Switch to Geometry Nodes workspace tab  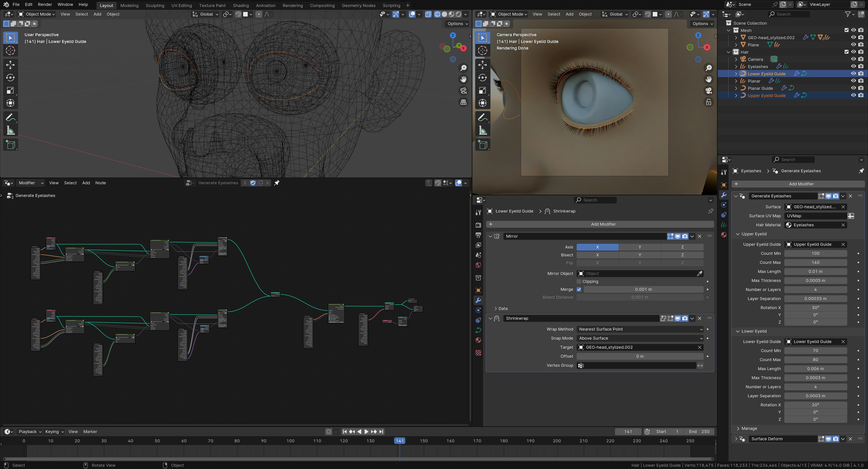(x=359, y=5)
